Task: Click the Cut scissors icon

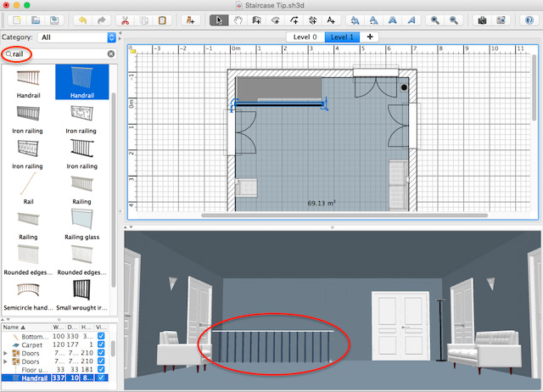Action: point(126,20)
